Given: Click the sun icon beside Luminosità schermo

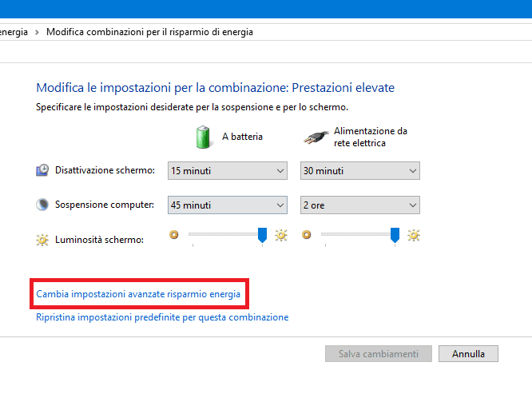Looking at the screenshot, I should (42, 239).
